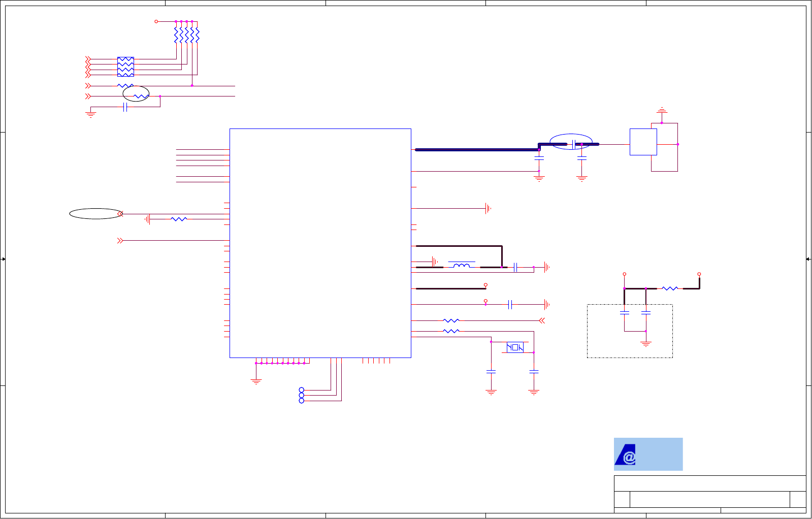The width and height of the screenshot is (812, 519).
Task: Click the large central IC rectangle
Action: pyautogui.click(x=320, y=243)
